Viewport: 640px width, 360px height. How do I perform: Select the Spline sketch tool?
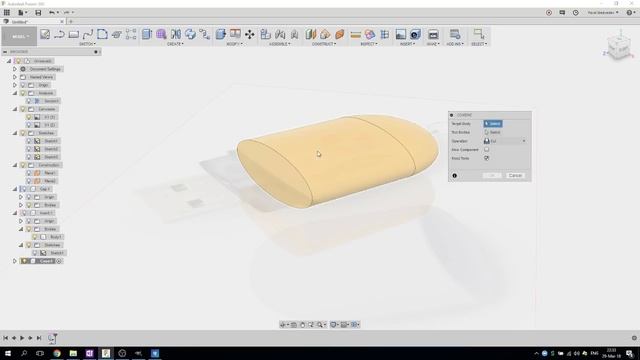[88, 34]
